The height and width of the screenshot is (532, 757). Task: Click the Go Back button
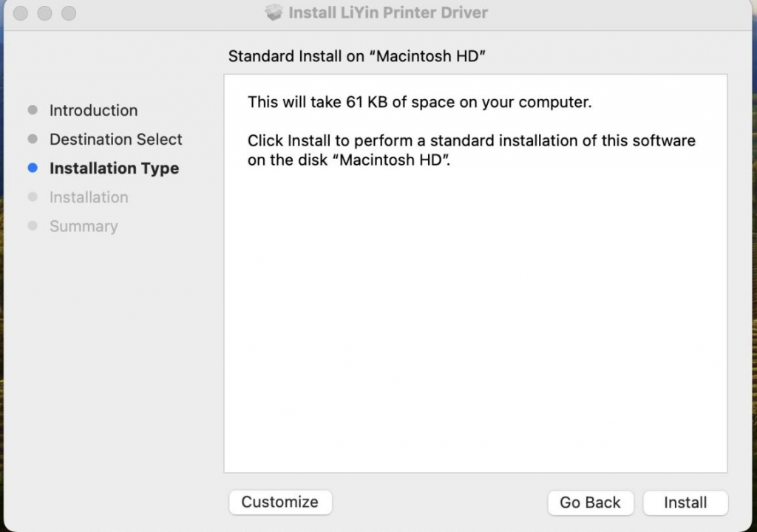(590, 502)
